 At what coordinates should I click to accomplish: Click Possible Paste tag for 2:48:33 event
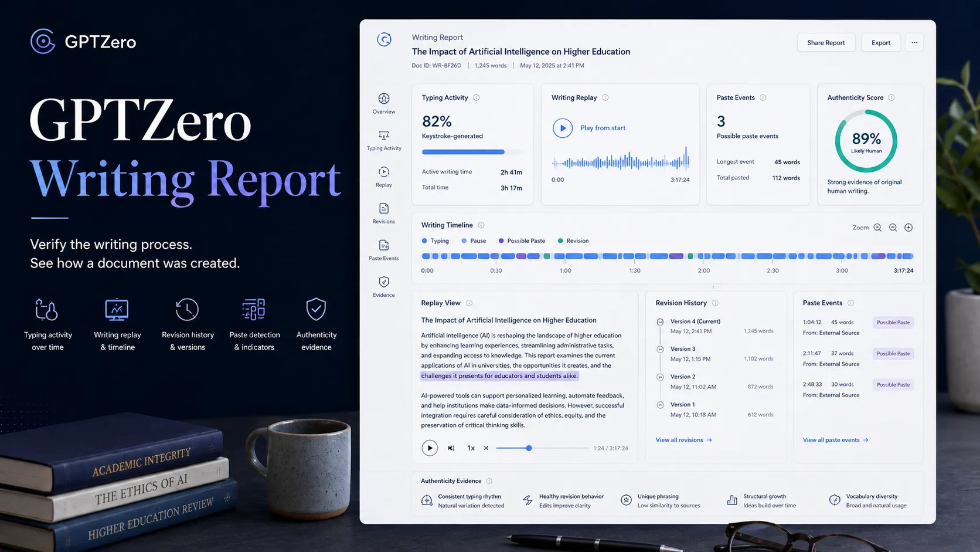click(893, 385)
